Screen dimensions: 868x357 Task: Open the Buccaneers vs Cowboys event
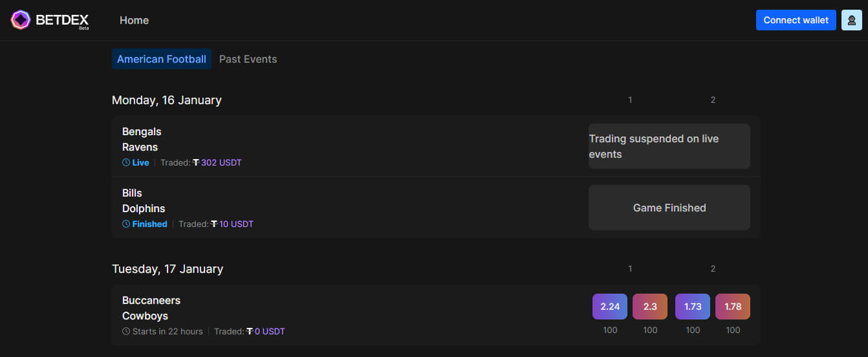pyautogui.click(x=151, y=308)
